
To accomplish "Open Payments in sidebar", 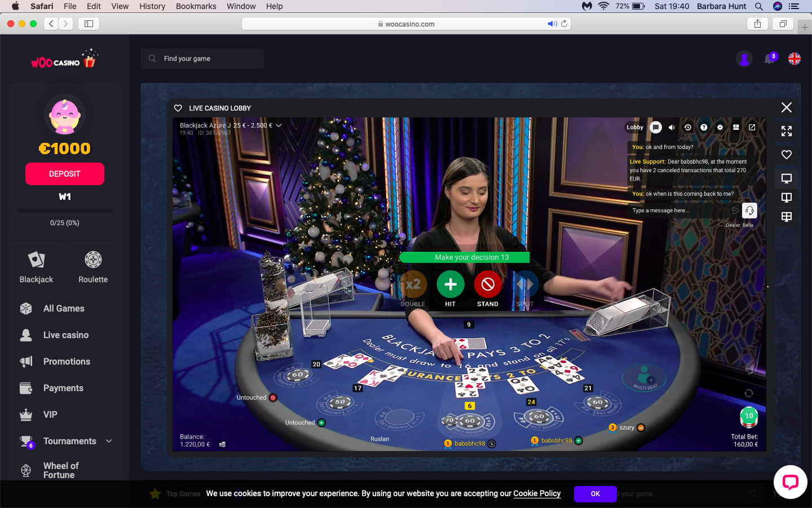I will tap(63, 388).
